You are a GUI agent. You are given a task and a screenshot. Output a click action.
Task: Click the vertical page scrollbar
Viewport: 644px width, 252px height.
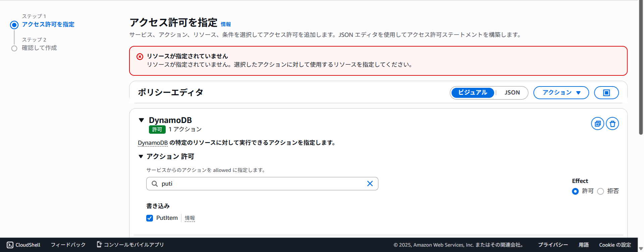(641, 67)
